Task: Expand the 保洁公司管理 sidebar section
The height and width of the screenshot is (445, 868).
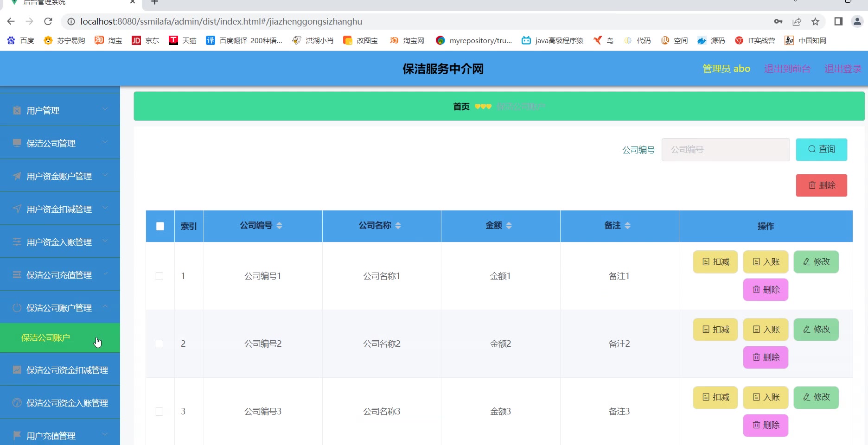Action: [x=60, y=143]
